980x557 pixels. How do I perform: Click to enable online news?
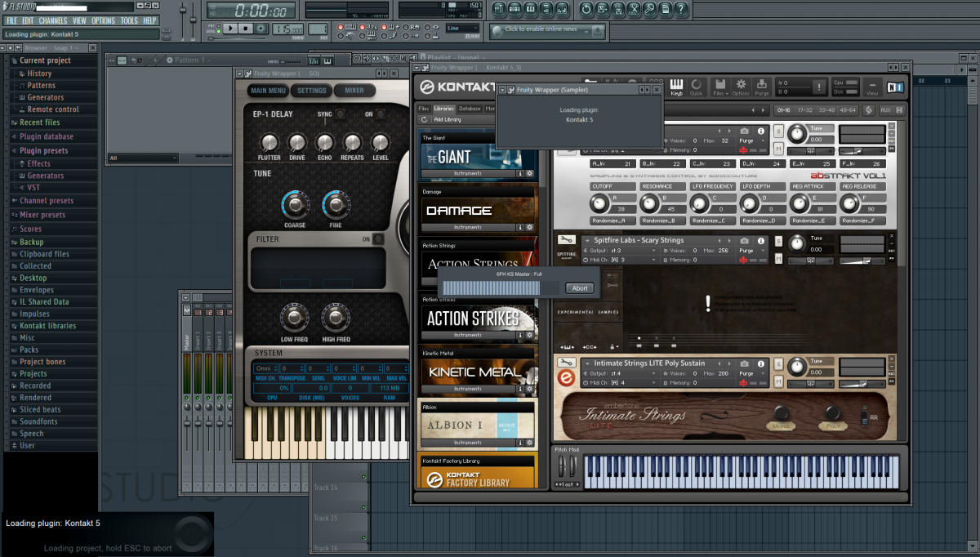pos(541,29)
